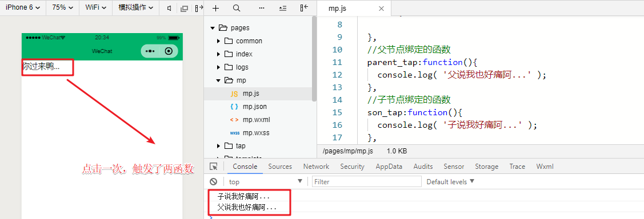Click the son_tap function name in code
This screenshot has height=219, width=644.
pyautogui.click(x=385, y=112)
